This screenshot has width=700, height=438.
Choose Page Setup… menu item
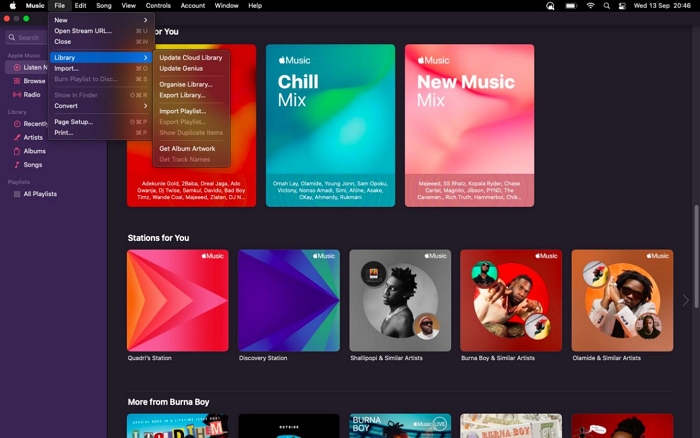coord(101,122)
